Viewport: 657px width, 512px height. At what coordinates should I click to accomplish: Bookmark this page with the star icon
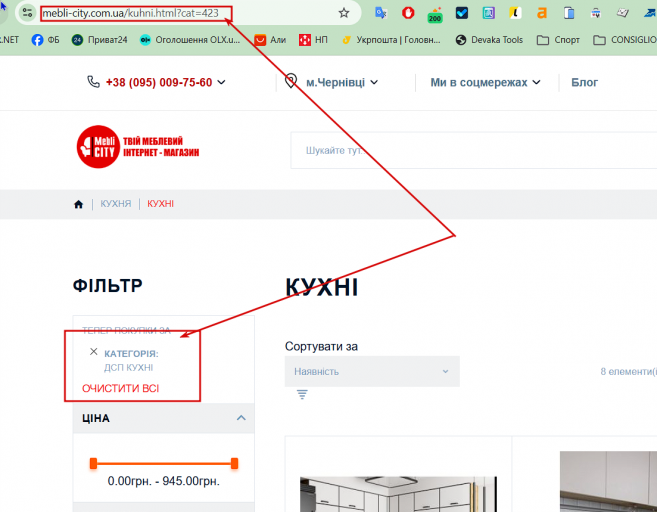pos(344,13)
